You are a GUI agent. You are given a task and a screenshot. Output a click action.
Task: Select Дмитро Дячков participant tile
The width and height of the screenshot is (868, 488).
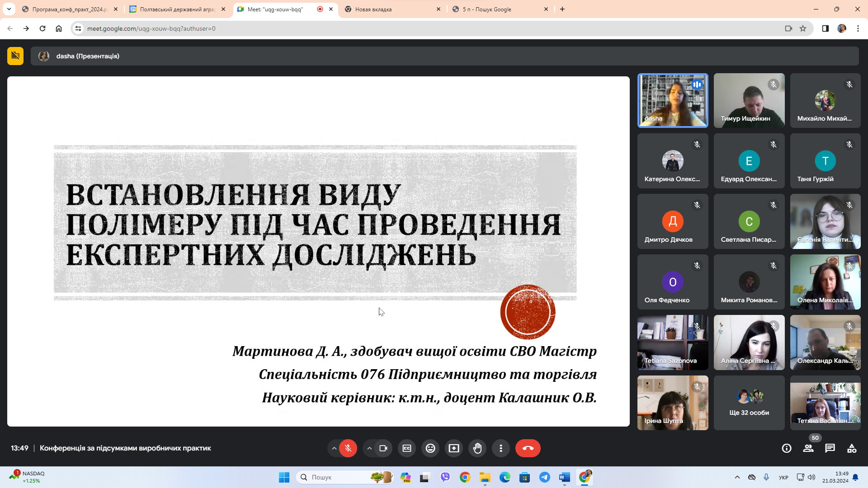(673, 221)
